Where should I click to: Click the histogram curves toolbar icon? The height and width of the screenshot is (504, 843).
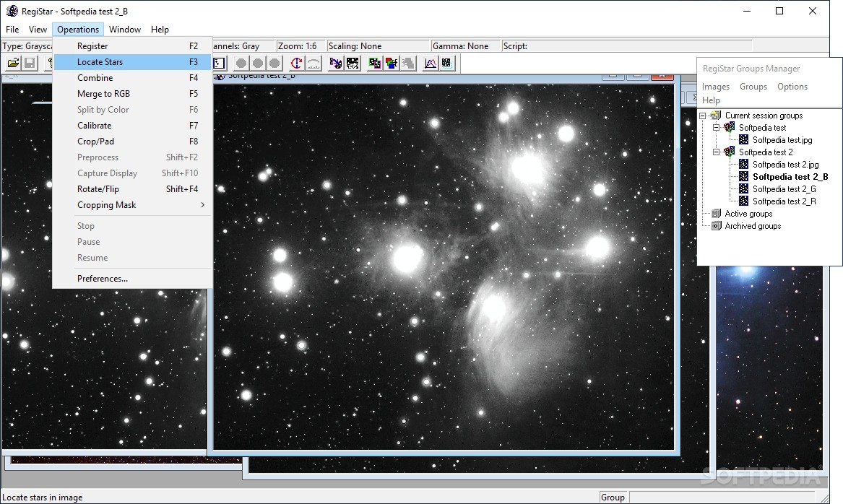[431, 64]
